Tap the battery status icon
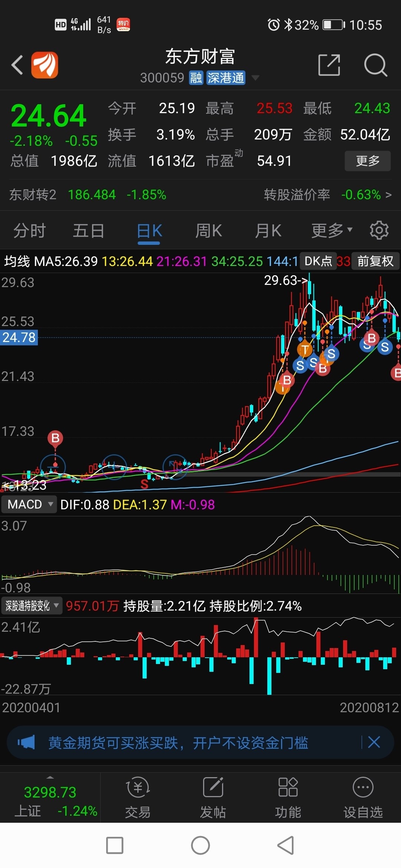 334,25
